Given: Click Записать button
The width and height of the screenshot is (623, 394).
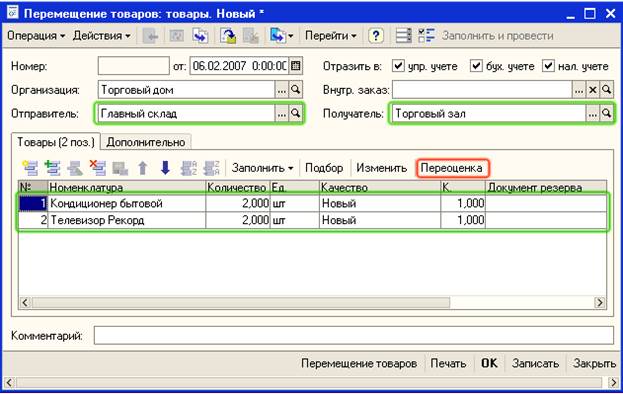Looking at the screenshot, I should (x=535, y=363).
